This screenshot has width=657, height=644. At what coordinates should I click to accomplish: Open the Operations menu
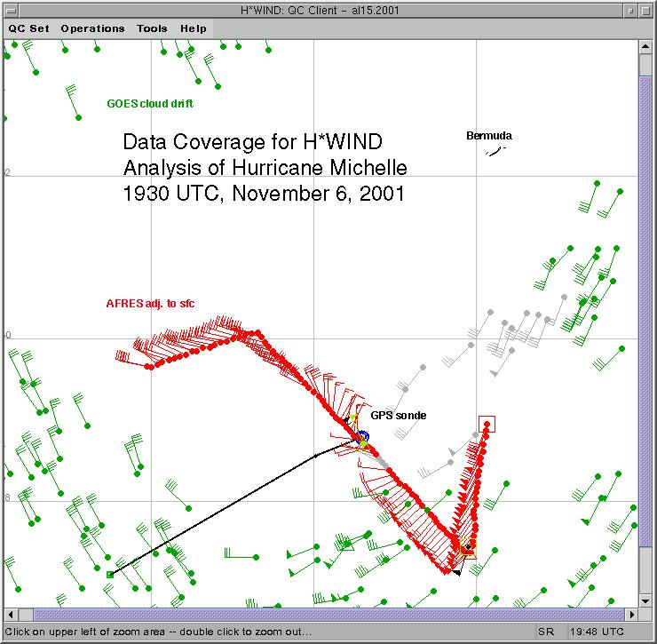(x=92, y=28)
